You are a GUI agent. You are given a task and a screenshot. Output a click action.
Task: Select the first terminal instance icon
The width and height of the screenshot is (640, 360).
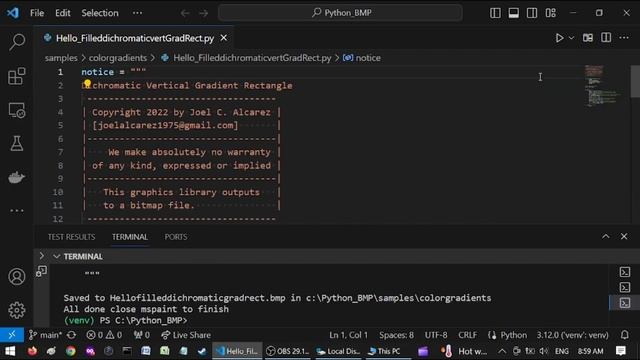[x=625, y=272]
